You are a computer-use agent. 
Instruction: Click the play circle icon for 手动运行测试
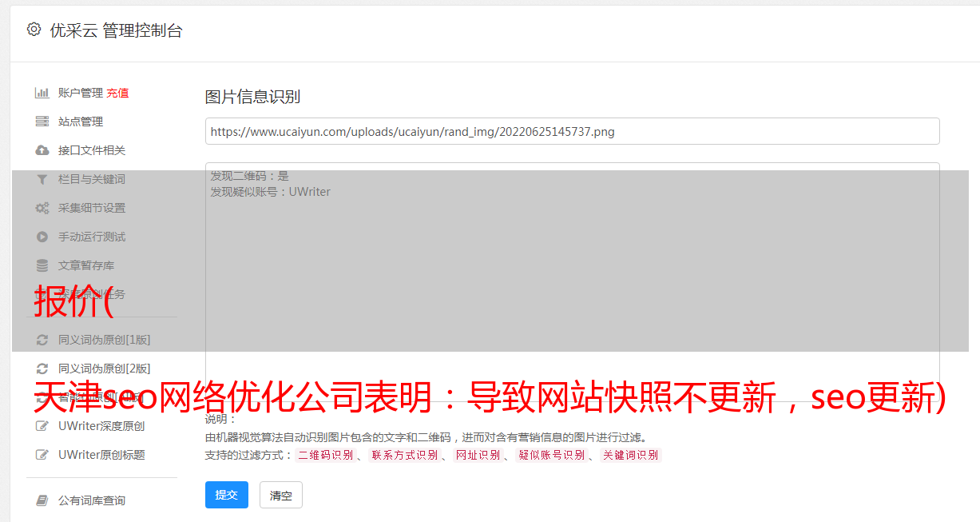tap(42, 237)
